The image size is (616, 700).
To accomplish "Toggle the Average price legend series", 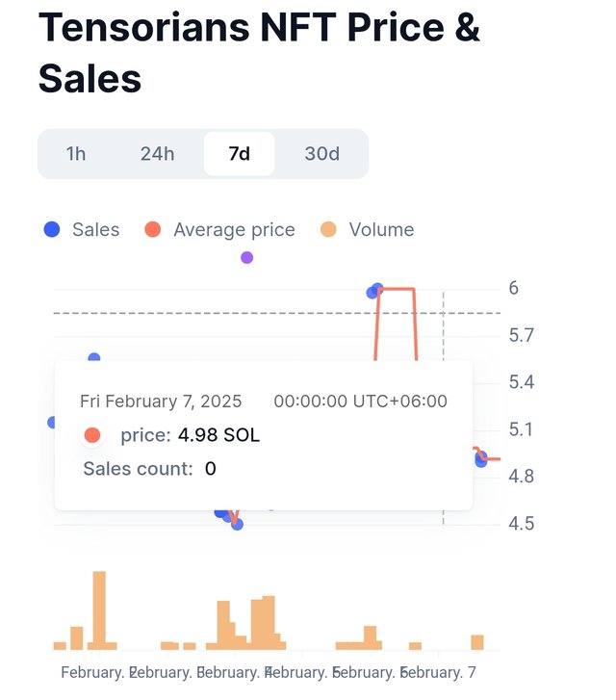I will [220, 230].
